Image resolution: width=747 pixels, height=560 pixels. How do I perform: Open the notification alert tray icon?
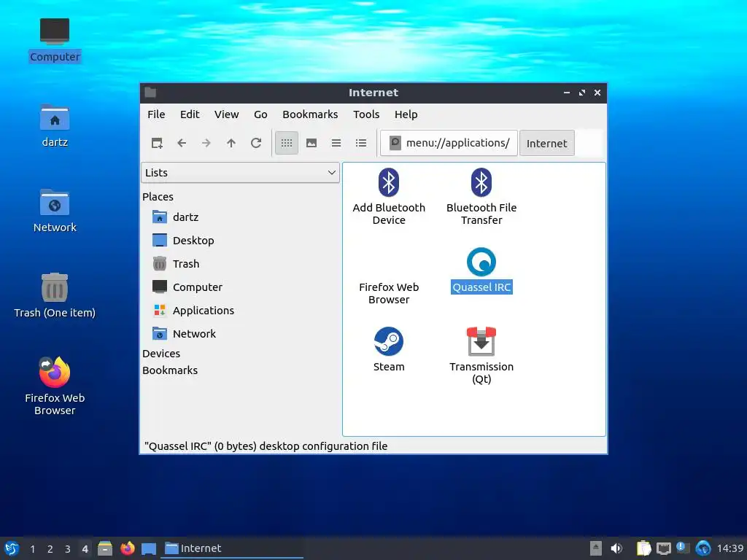pyautogui.click(x=683, y=548)
